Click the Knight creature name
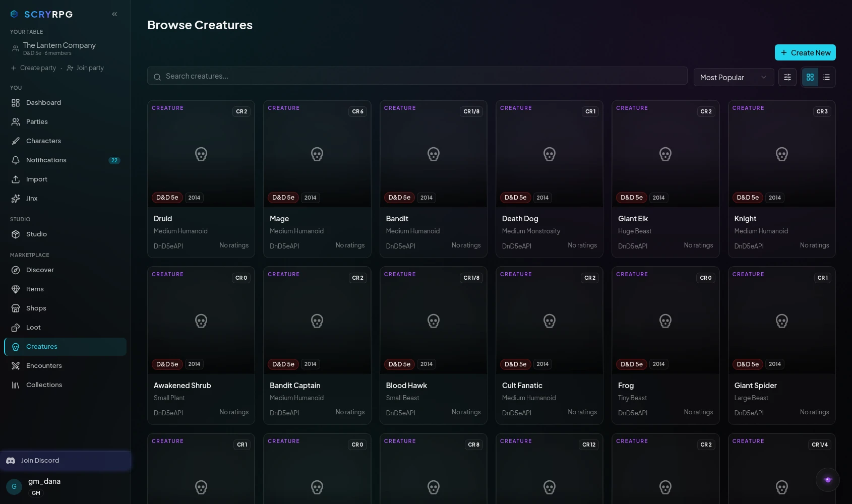852x504 pixels. tap(746, 219)
